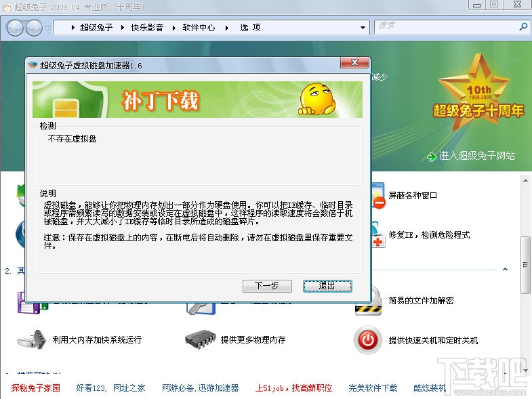Click the red power icon for 快速关机
This screenshot has width=532, height=399.
pyautogui.click(x=368, y=340)
